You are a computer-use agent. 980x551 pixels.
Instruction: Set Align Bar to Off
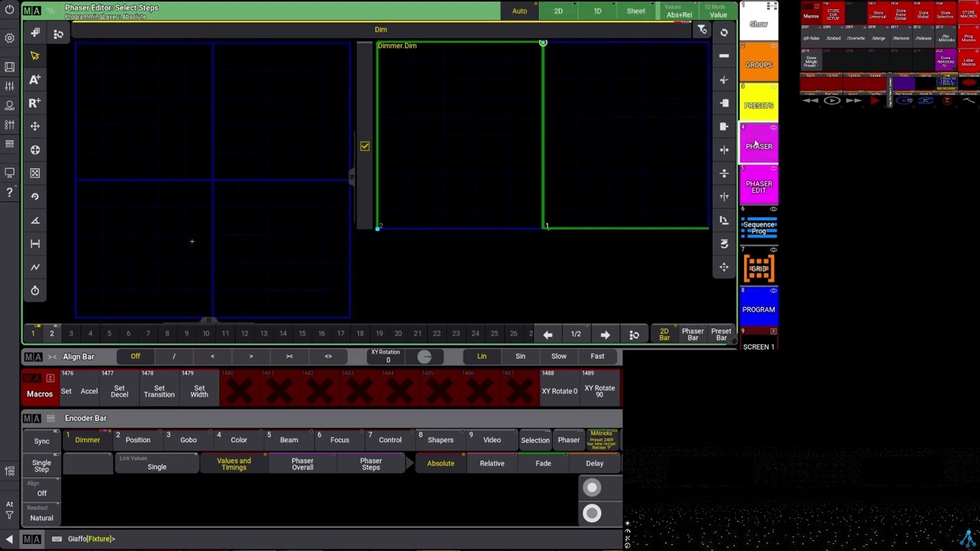click(136, 357)
